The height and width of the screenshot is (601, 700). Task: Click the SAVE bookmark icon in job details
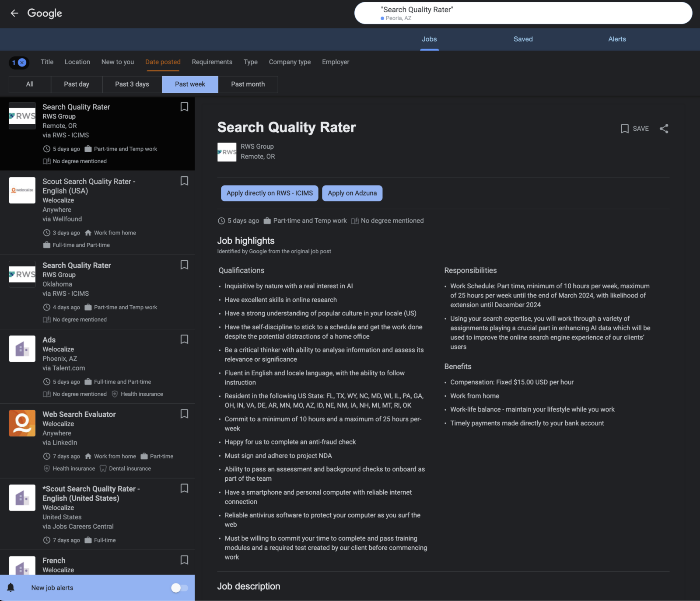(x=625, y=129)
